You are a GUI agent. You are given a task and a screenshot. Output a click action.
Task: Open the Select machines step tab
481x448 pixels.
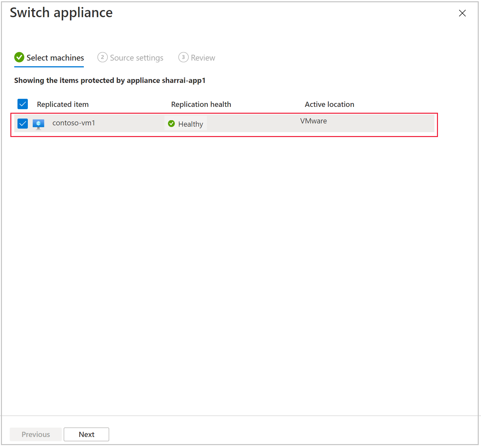[49, 58]
